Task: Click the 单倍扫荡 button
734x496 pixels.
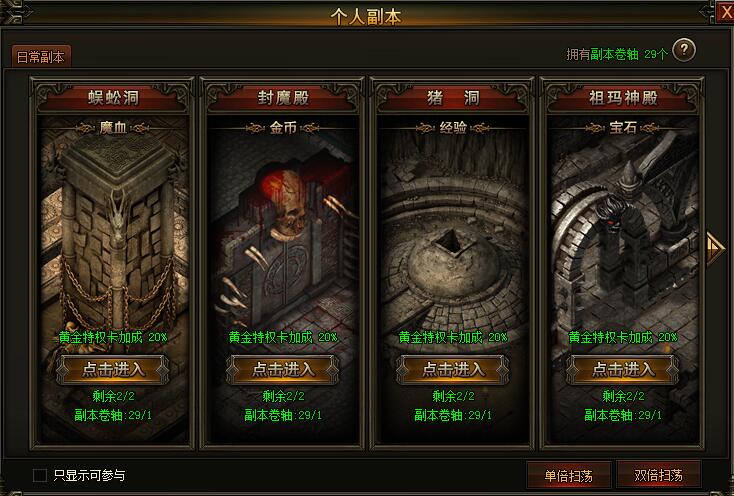Action: pos(568,475)
